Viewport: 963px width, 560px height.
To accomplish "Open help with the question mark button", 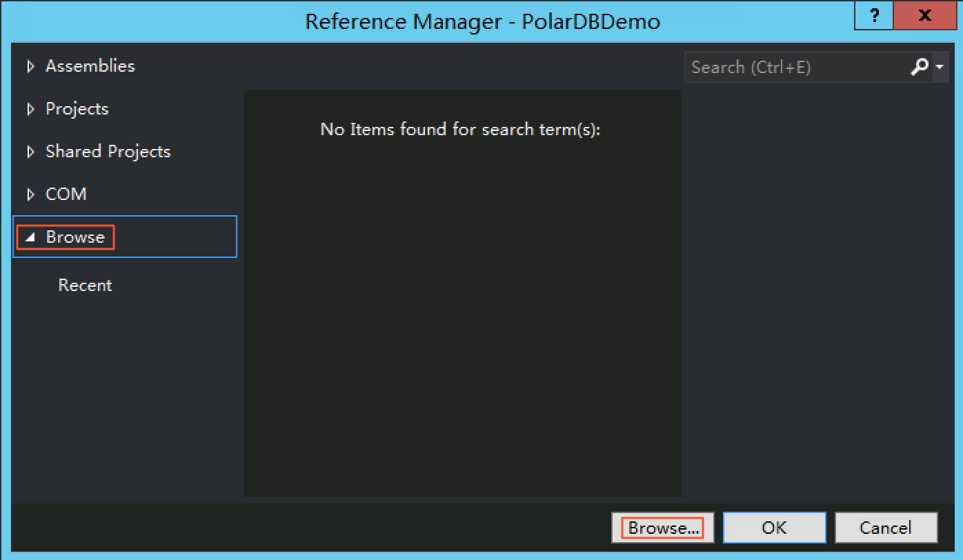I will pyautogui.click(x=873, y=15).
